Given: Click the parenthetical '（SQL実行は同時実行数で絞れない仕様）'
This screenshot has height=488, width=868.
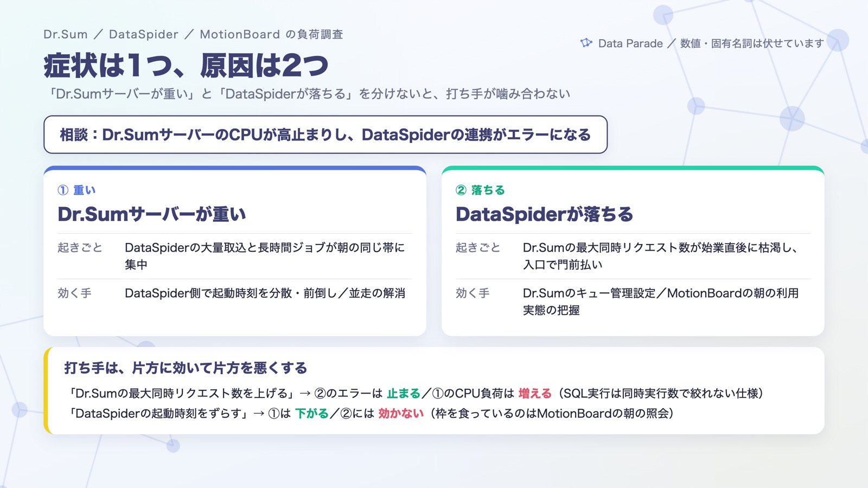Looking at the screenshot, I should coord(661,393).
